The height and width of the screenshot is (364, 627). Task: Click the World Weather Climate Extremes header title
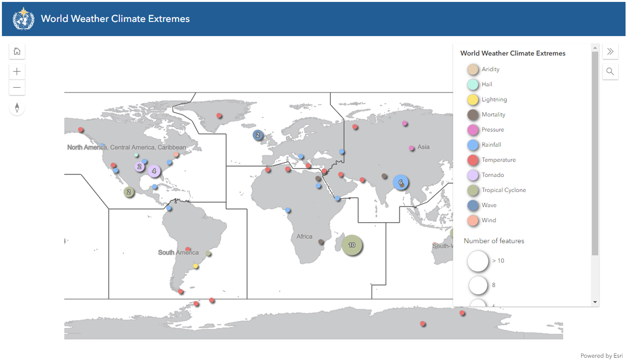[x=115, y=19]
